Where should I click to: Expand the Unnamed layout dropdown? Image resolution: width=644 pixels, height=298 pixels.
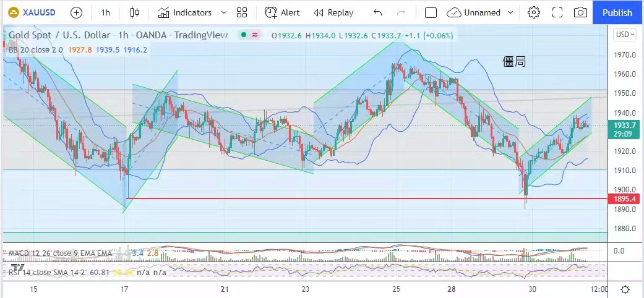tap(510, 12)
